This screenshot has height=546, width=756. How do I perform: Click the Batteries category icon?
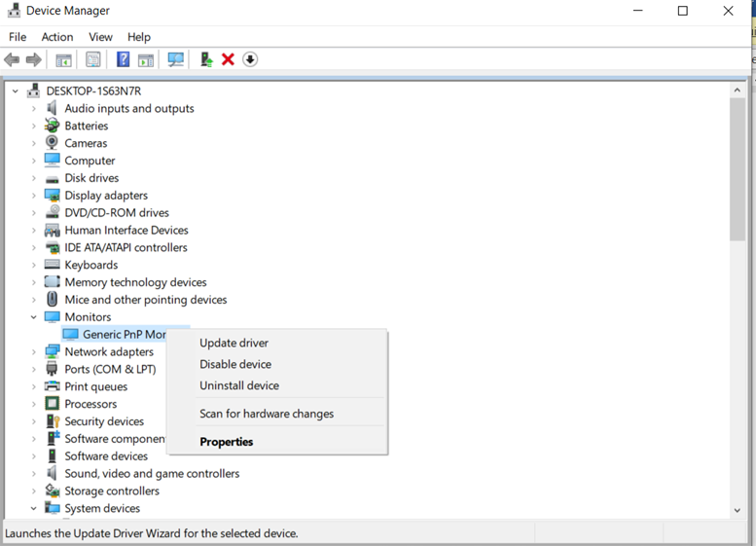pyautogui.click(x=52, y=126)
